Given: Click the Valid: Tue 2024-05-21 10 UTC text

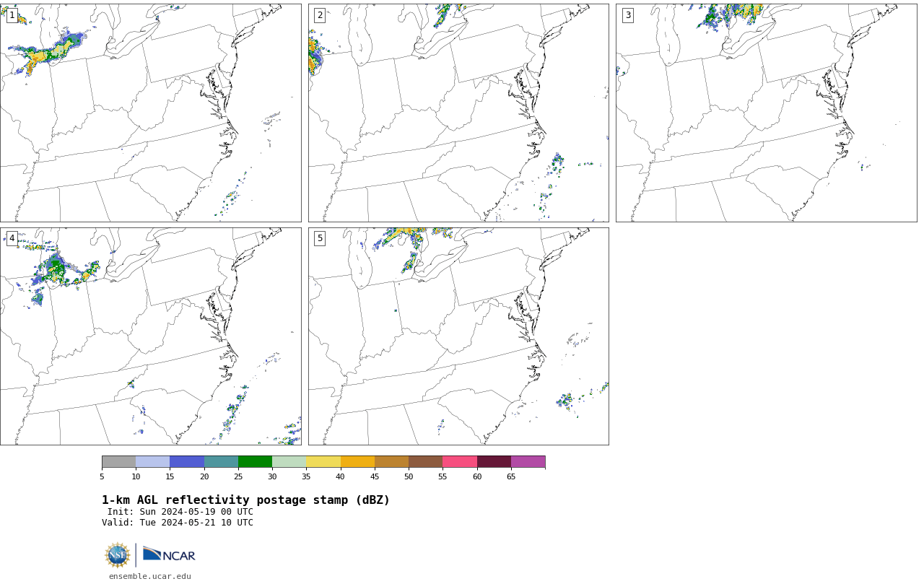Looking at the screenshot, I should point(178,523).
